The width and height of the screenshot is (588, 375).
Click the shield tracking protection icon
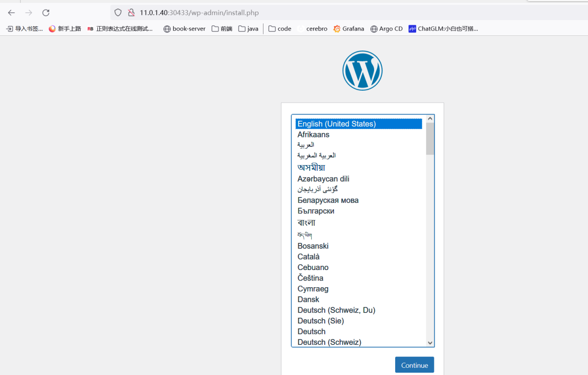click(x=118, y=13)
